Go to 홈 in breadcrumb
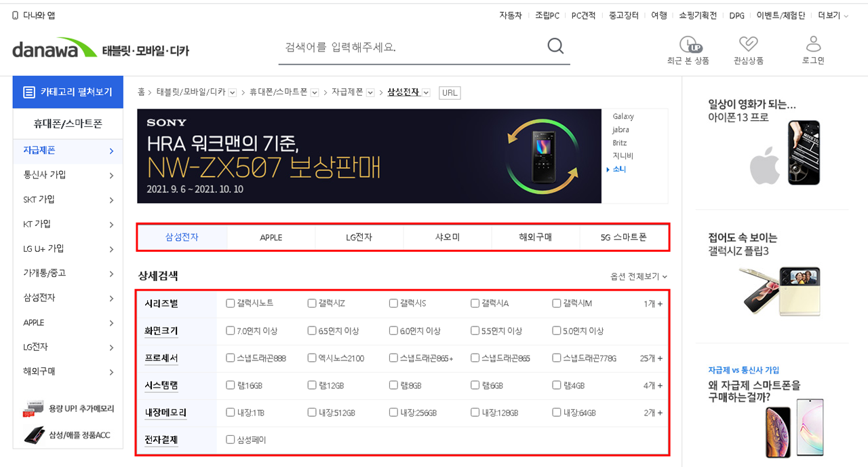Image resolution: width=868 pixels, height=467 pixels. (141, 92)
